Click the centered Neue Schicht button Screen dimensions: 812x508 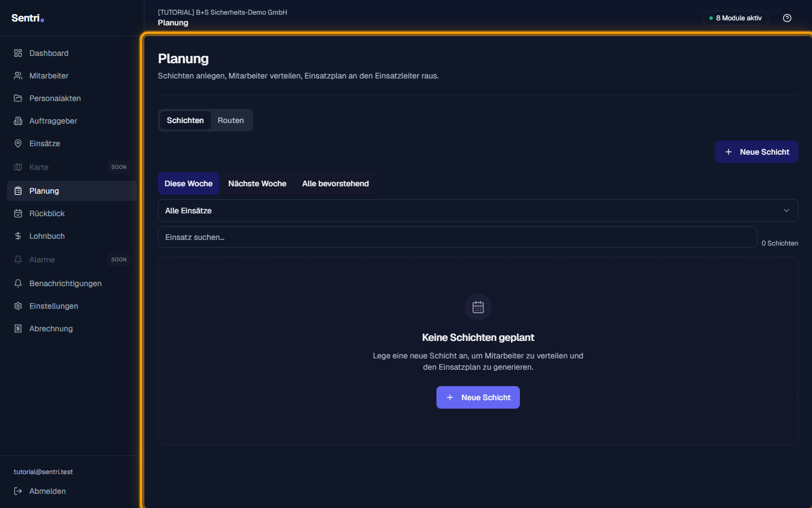(478, 397)
